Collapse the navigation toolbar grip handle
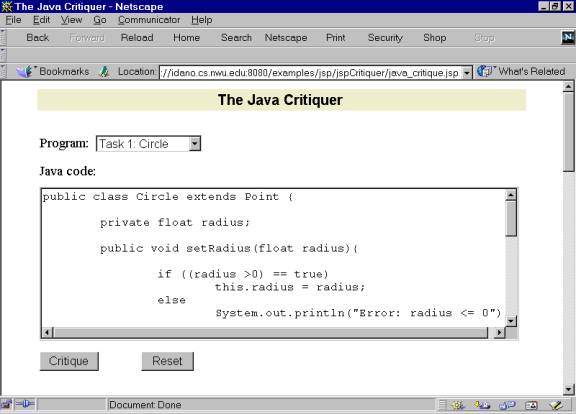576x414 pixels. (3, 37)
